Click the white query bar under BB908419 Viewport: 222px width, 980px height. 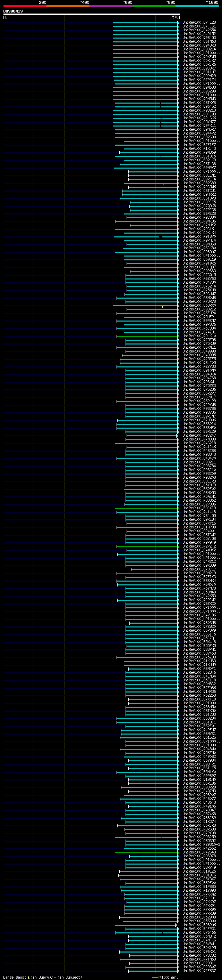pos(92,15)
